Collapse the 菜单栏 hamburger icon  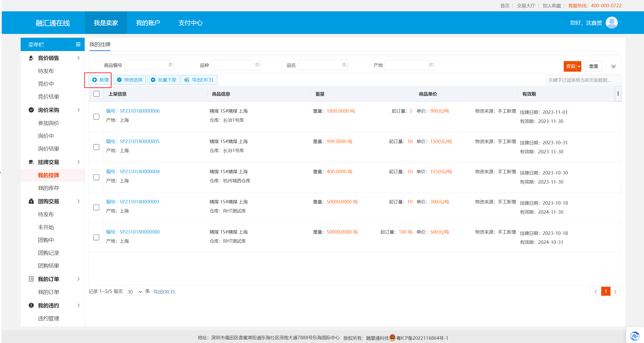click(x=78, y=45)
